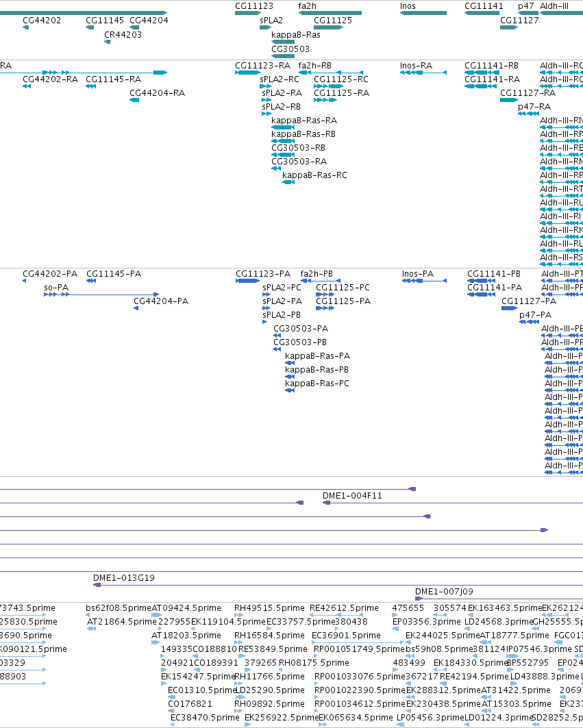Click the kappaB-Ras-PB protein label
Screen dimensions: 583x728
317,370
